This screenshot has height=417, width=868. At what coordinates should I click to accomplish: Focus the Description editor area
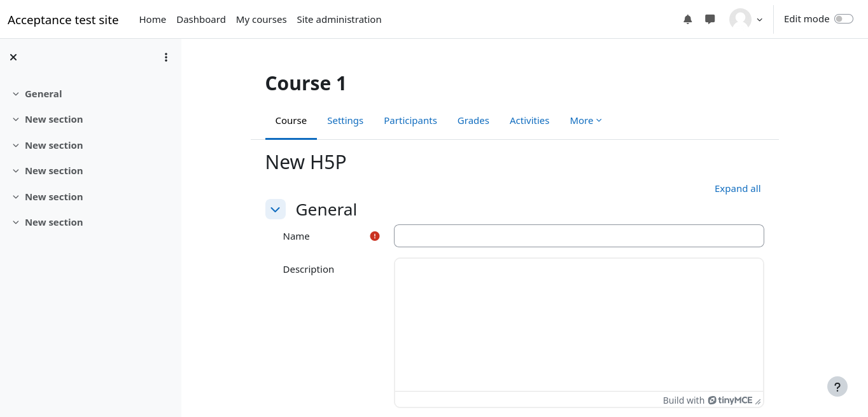pyautogui.click(x=578, y=324)
